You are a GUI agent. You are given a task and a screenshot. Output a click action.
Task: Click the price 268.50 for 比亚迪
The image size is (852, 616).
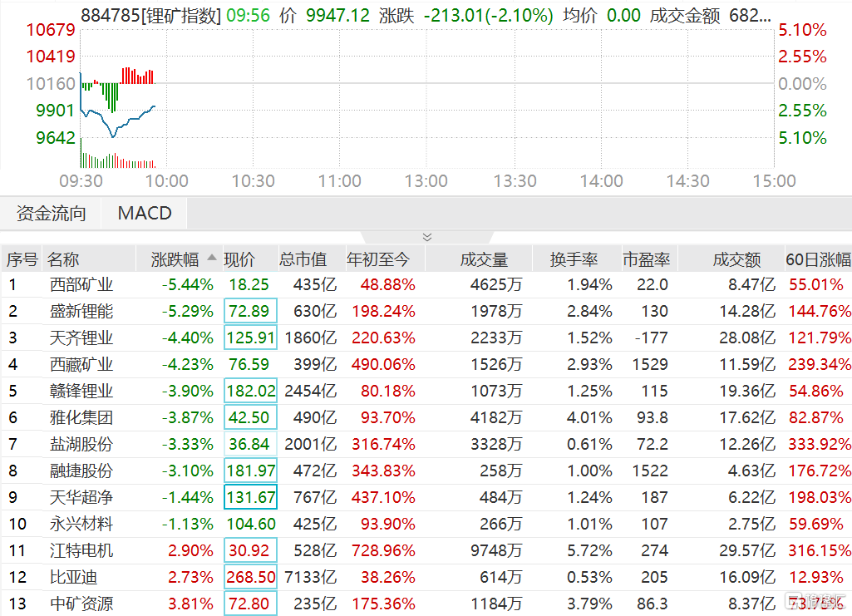click(250, 578)
